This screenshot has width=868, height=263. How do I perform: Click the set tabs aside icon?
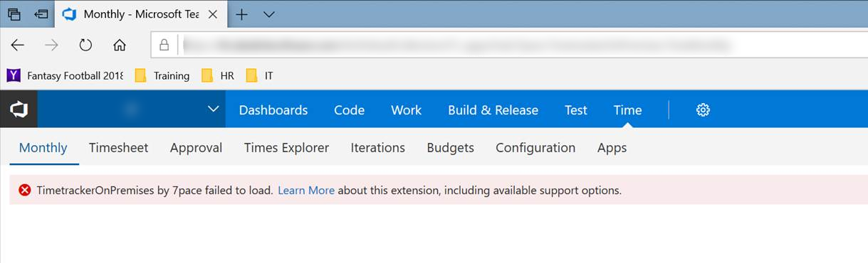click(x=42, y=14)
